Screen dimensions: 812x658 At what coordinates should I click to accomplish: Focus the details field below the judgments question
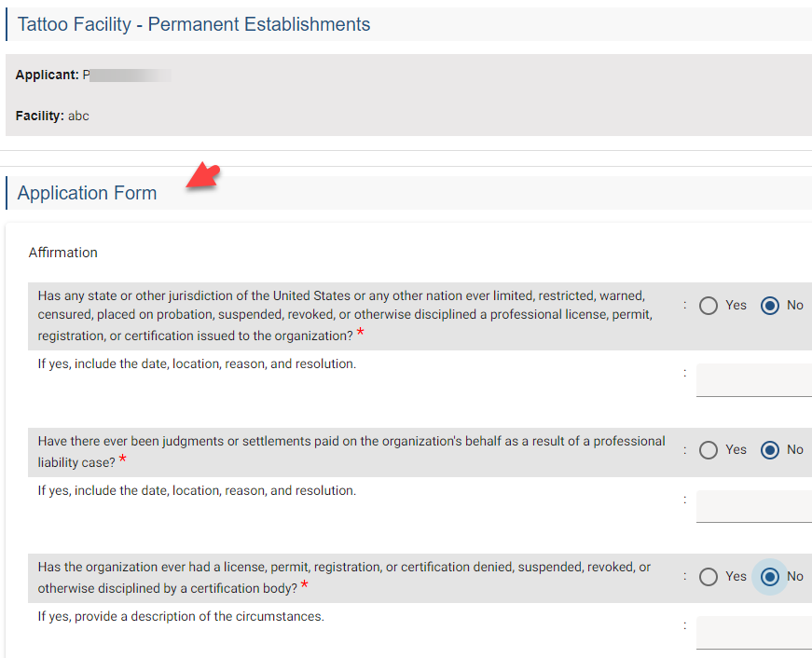click(753, 506)
